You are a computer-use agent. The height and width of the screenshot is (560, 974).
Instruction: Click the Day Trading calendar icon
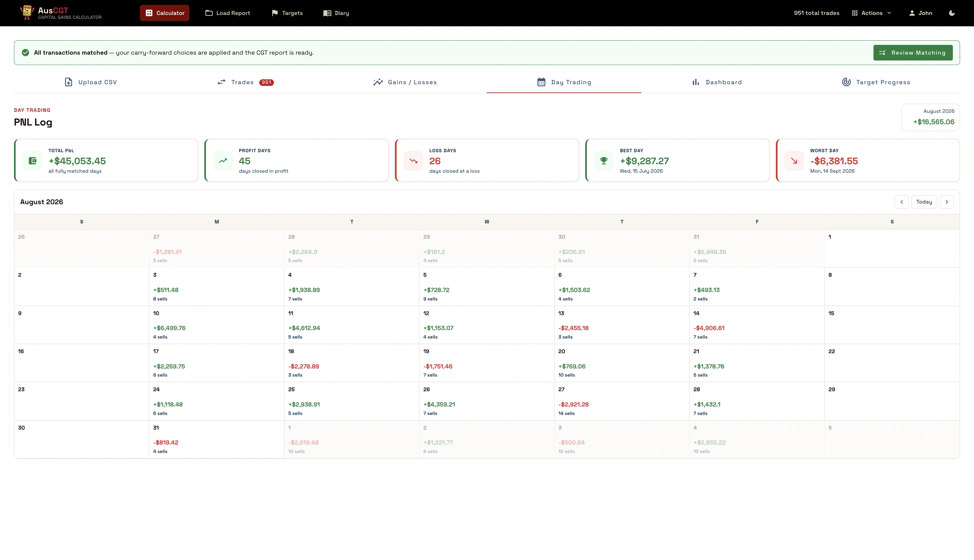pos(541,82)
